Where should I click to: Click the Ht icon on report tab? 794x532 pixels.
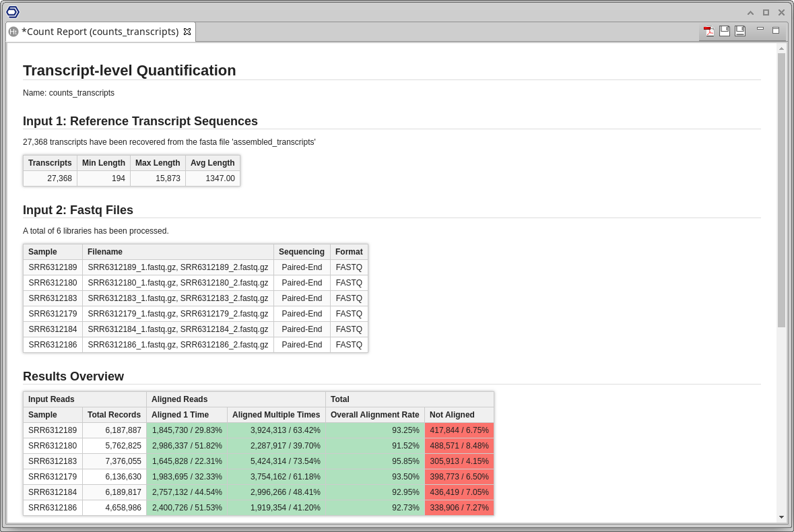pos(13,32)
